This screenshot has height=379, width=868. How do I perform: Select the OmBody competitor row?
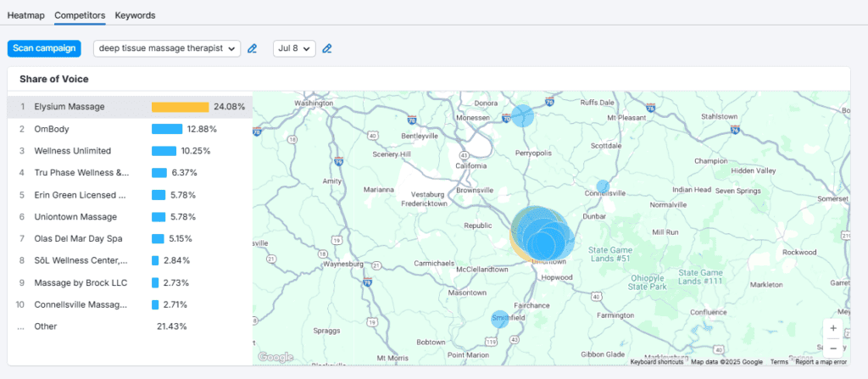130,129
